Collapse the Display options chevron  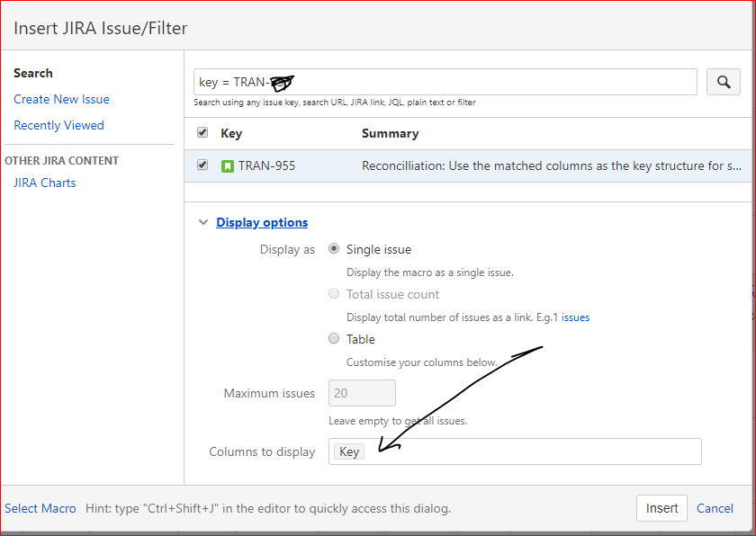click(x=203, y=222)
